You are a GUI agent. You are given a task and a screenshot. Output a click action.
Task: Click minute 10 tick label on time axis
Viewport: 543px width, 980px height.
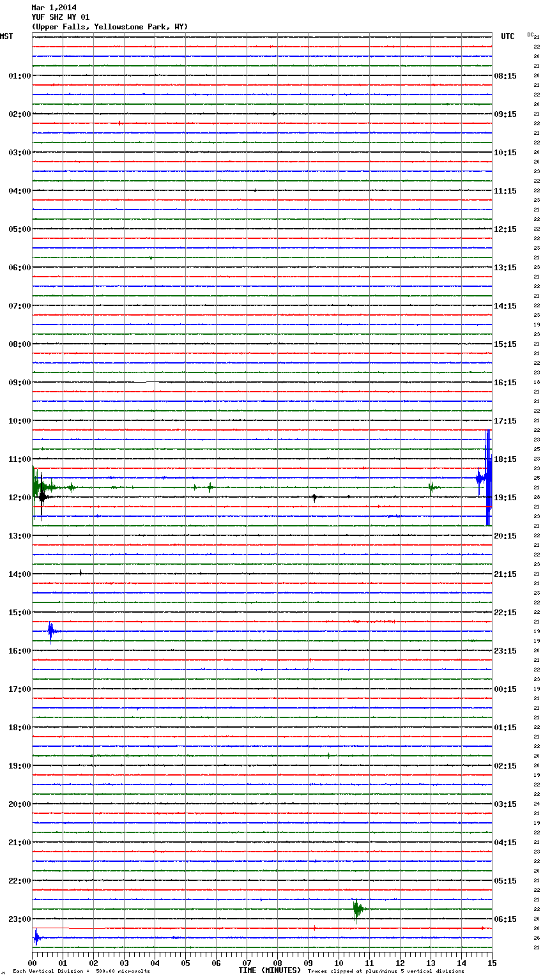click(339, 963)
